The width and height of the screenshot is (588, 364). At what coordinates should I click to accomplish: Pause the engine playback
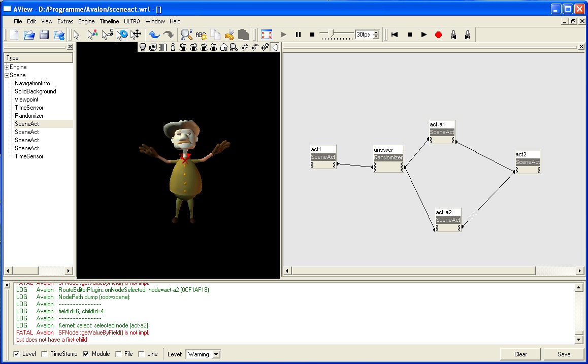click(x=298, y=35)
